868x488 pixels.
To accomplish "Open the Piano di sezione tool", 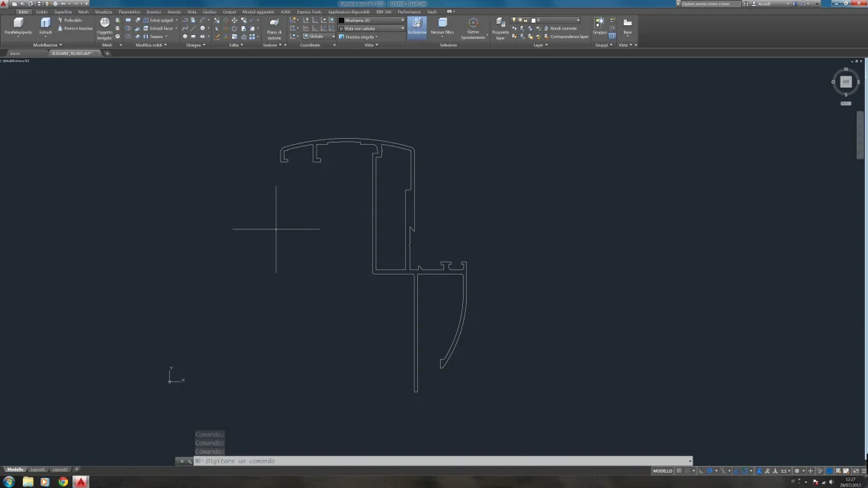I will [274, 28].
